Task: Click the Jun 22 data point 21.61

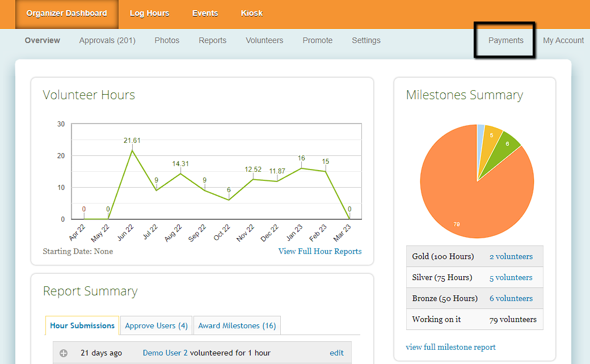Action: pos(132,151)
